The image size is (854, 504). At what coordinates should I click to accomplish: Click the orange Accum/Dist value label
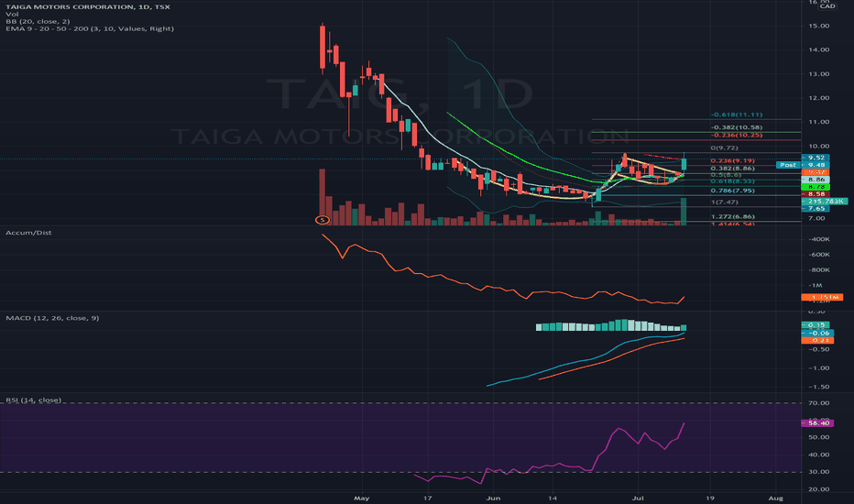822,298
